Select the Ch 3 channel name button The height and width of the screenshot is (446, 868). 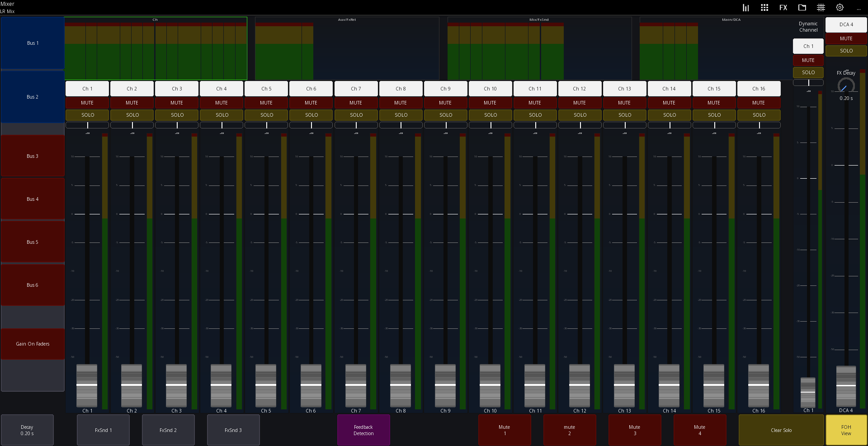point(177,89)
